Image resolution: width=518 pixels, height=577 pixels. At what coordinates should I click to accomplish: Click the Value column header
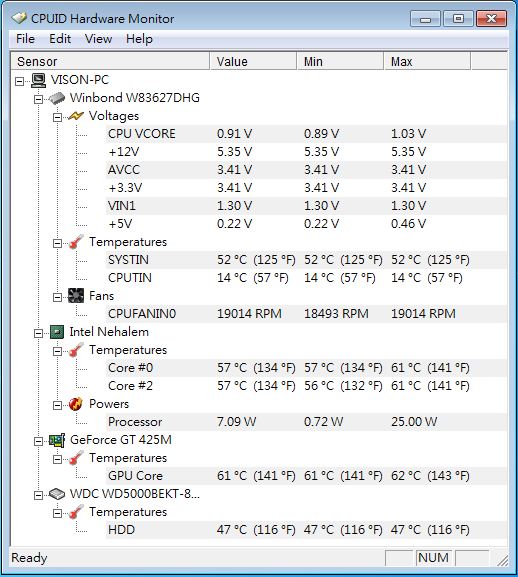(253, 61)
